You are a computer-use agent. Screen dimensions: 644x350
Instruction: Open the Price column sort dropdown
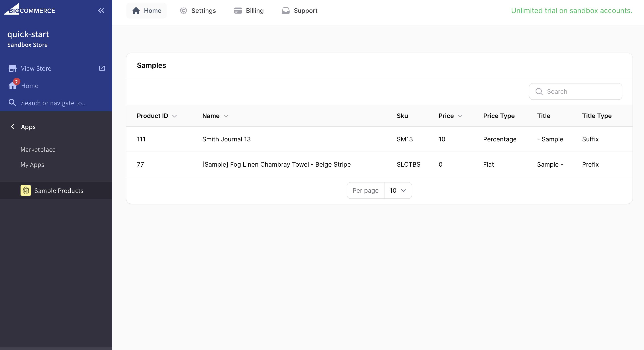click(x=460, y=116)
